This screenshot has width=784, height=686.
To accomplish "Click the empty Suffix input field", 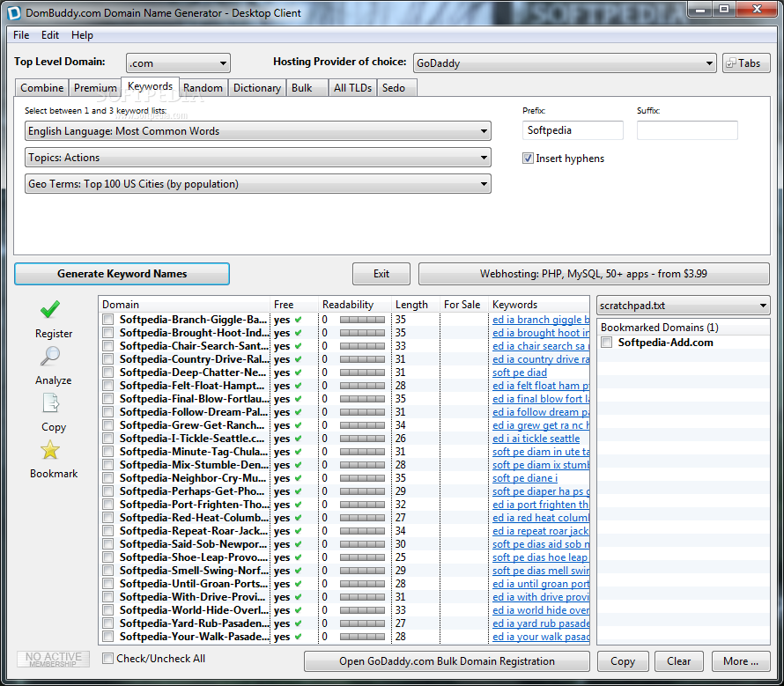I will [687, 130].
